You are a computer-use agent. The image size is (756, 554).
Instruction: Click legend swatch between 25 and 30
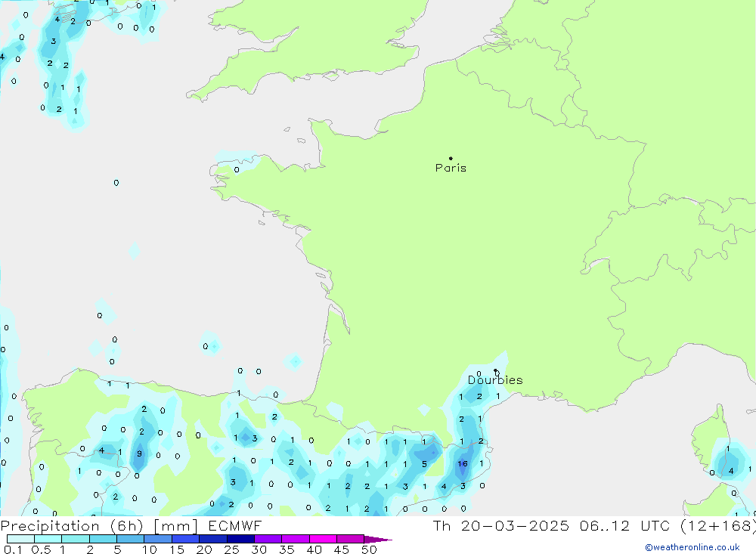pyautogui.click(x=240, y=539)
